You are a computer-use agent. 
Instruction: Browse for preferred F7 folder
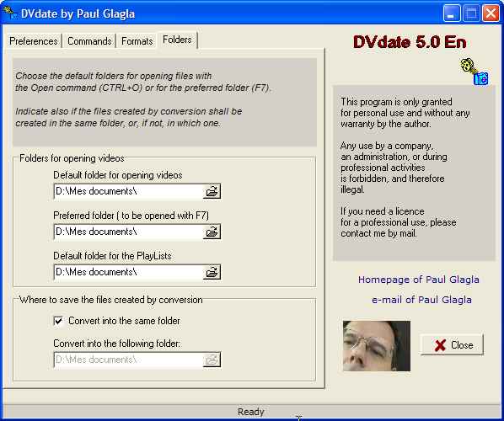pos(212,232)
